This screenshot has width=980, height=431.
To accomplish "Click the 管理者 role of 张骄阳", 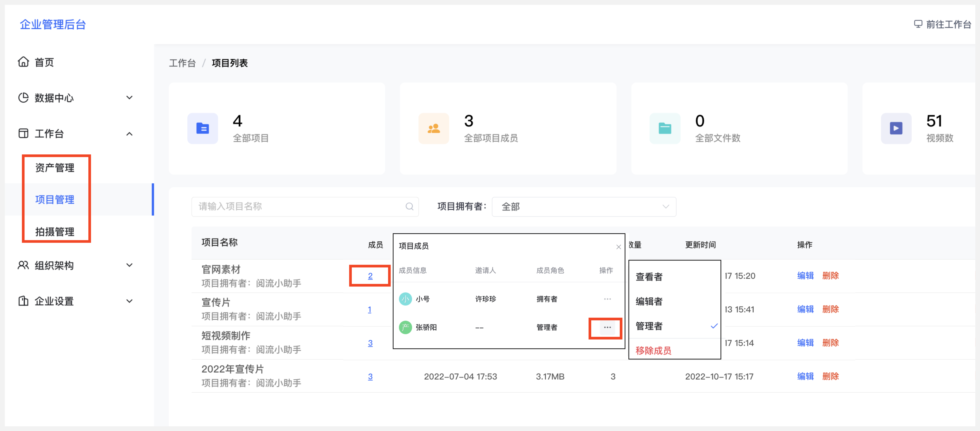I will point(547,327).
